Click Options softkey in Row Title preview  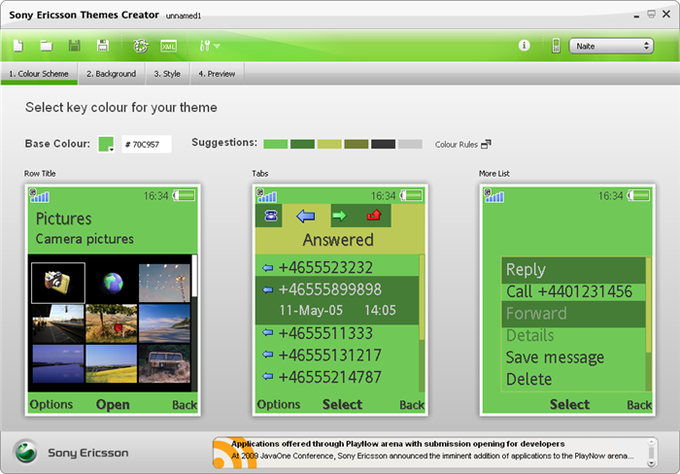tap(51, 404)
